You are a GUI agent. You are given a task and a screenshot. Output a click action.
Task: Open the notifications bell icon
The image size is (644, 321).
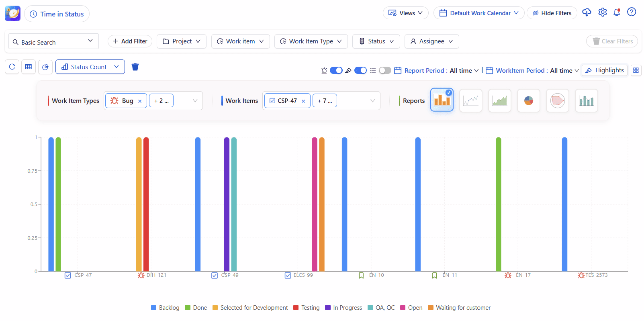[x=617, y=12]
